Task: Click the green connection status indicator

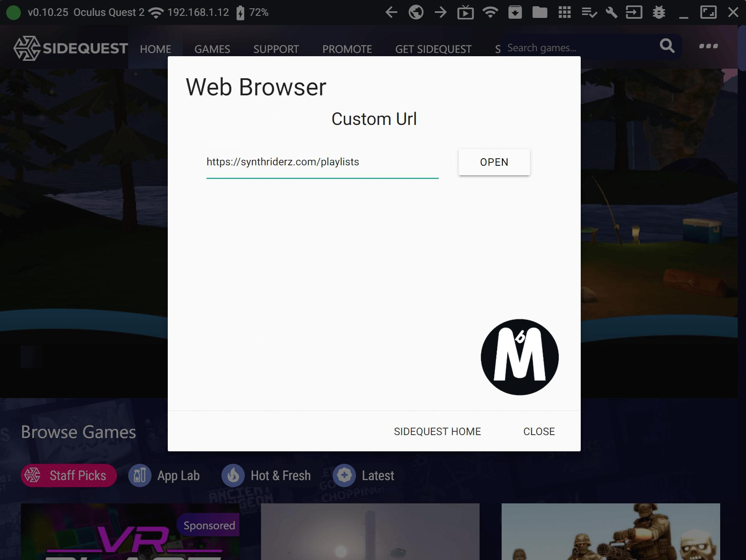Action: coord(13,12)
